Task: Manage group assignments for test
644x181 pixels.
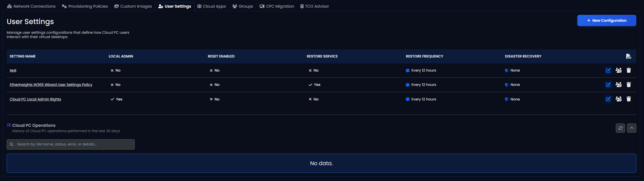Action: pos(618,70)
